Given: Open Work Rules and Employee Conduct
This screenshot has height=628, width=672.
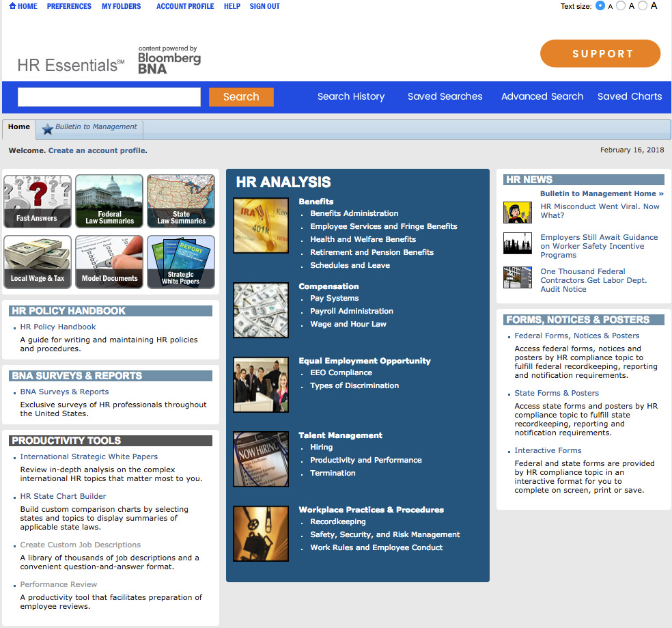Looking at the screenshot, I should click(x=376, y=547).
